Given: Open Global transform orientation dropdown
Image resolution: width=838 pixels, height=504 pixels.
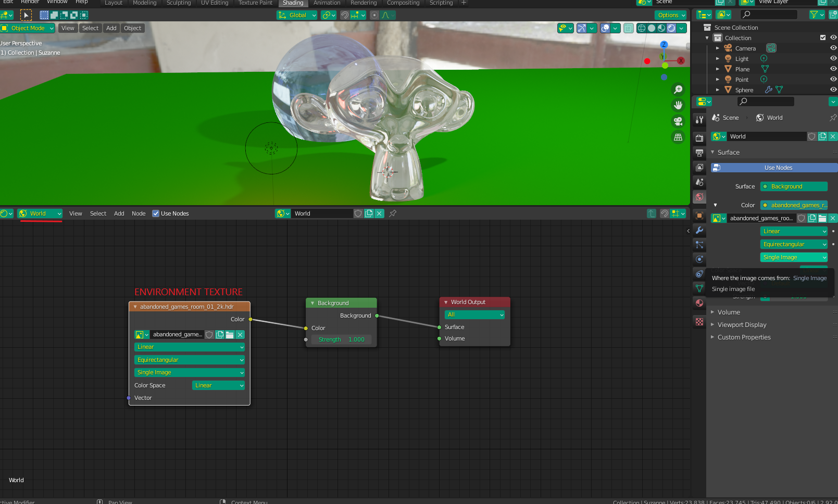Looking at the screenshot, I should (297, 15).
